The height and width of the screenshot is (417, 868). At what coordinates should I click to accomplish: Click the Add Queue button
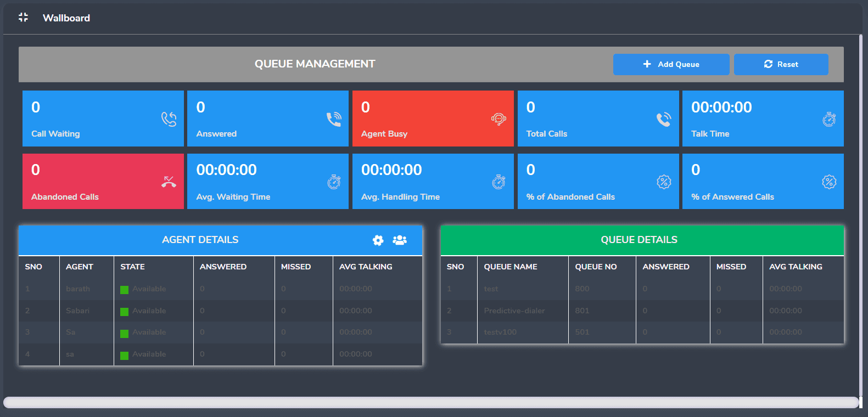(671, 64)
